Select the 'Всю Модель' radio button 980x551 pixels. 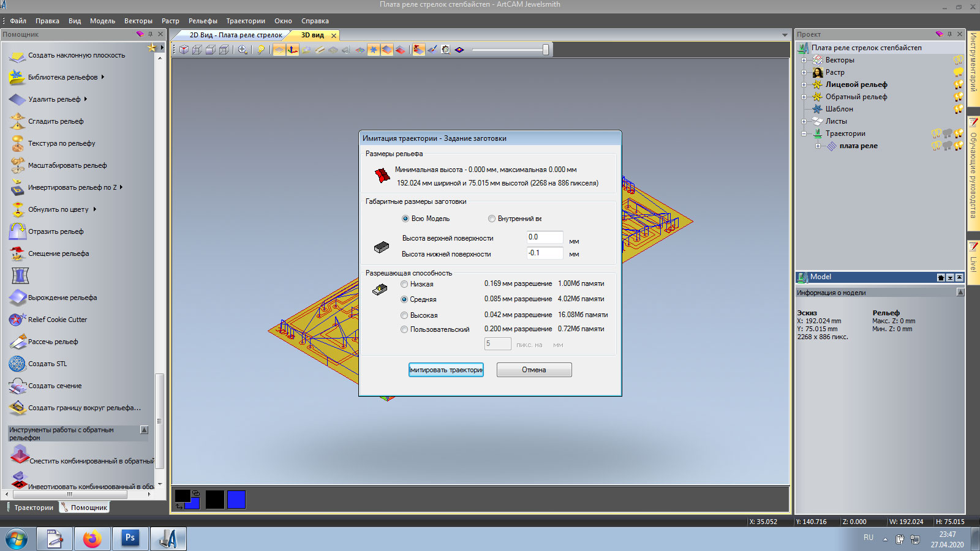405,219
